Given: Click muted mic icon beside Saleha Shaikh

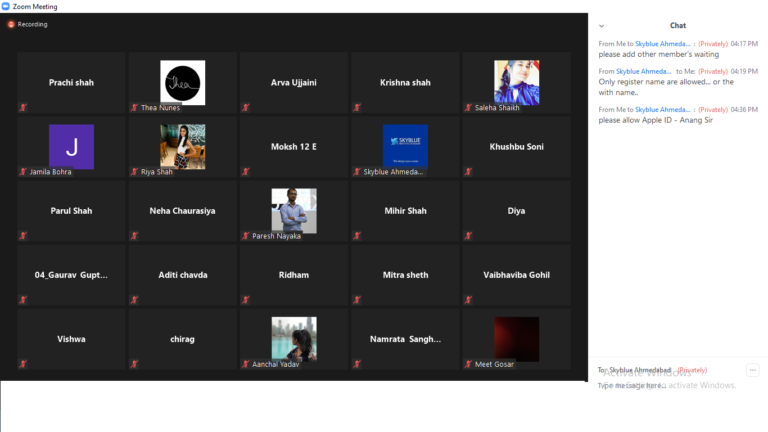Looking at the screenshot, I should pos(467,107).
